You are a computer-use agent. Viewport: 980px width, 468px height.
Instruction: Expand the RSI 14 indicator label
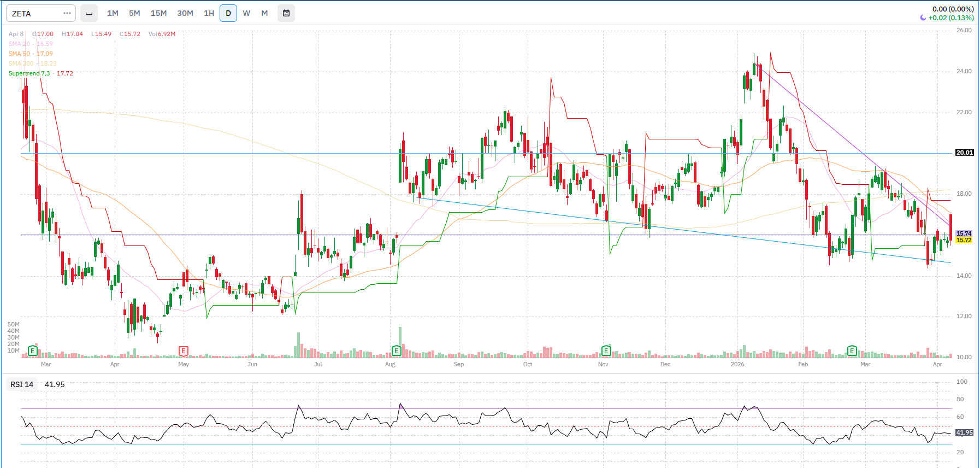22,384
